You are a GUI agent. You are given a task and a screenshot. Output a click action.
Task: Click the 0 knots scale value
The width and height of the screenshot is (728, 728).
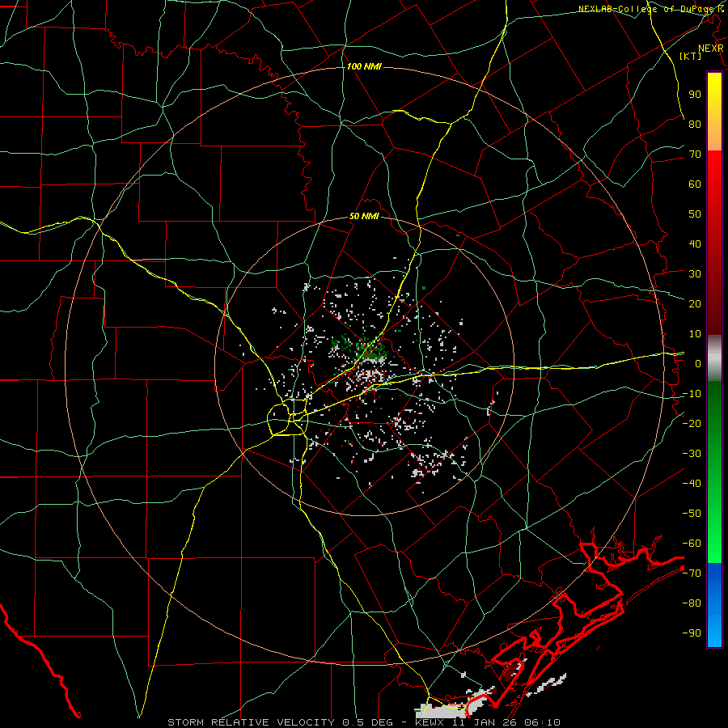[698, 364]
